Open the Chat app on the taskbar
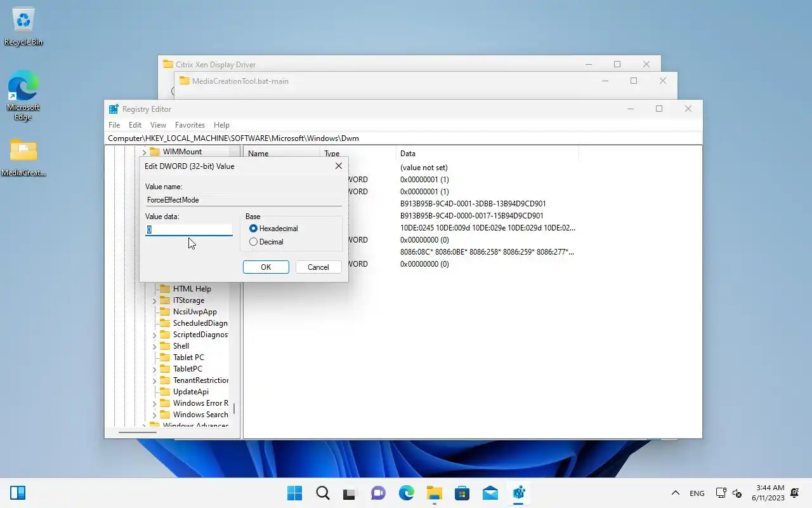This screenshot has height=508, width=812. coord(378,493)
